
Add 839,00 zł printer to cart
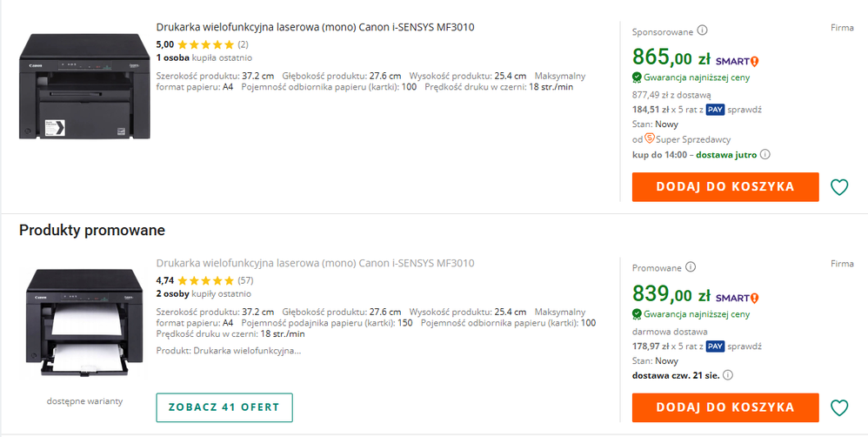(725, 407)
